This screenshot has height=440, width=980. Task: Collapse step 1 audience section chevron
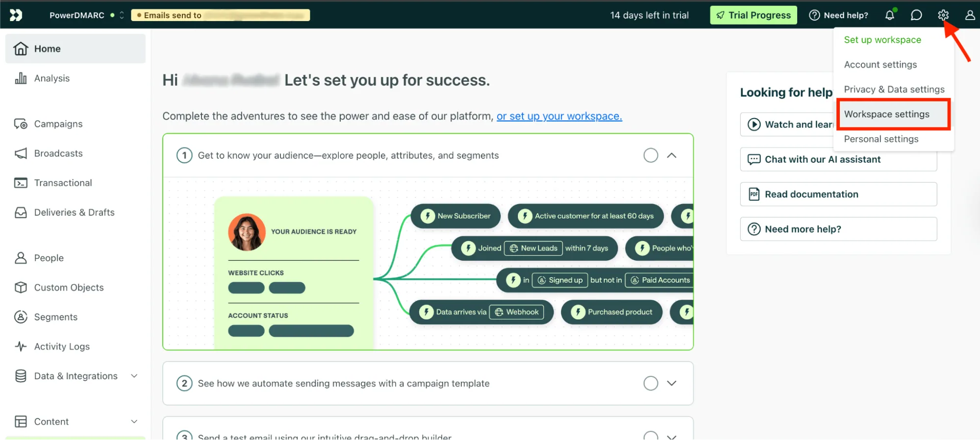(672, 155)
